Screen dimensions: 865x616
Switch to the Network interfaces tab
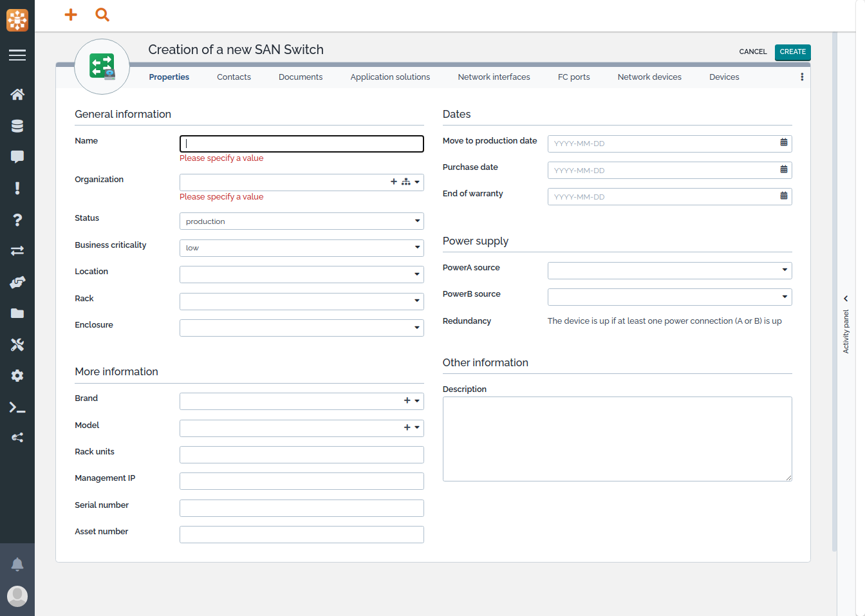pos(494,77)
